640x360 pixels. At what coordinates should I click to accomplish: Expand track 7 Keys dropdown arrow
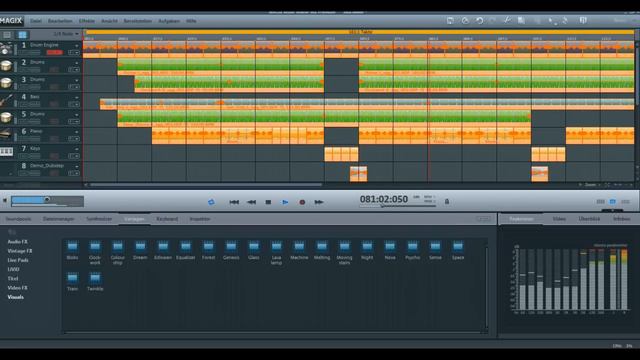(x=76, y=149)
